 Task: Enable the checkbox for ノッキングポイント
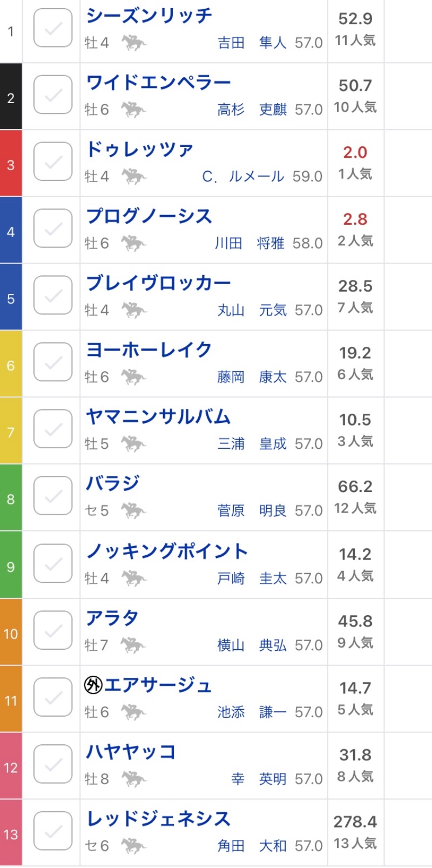click(53, 563)
